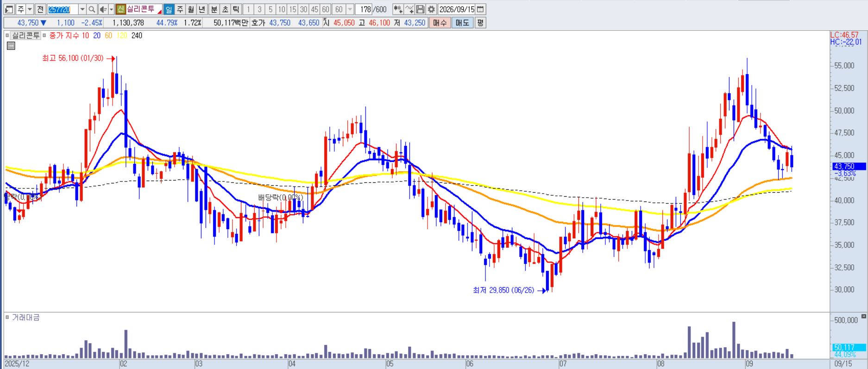
Task: Click the red 10 moving average label
Action: [85, 35]
